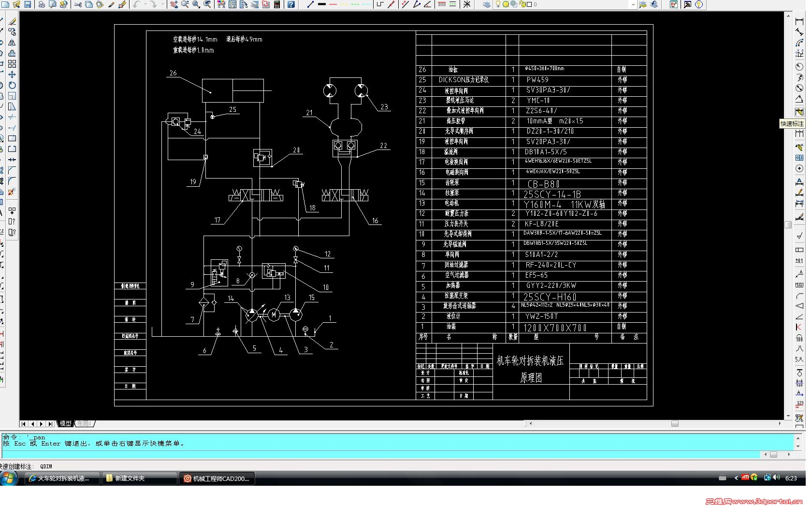
Task: Select the Mirror tool
Action: 12,43
